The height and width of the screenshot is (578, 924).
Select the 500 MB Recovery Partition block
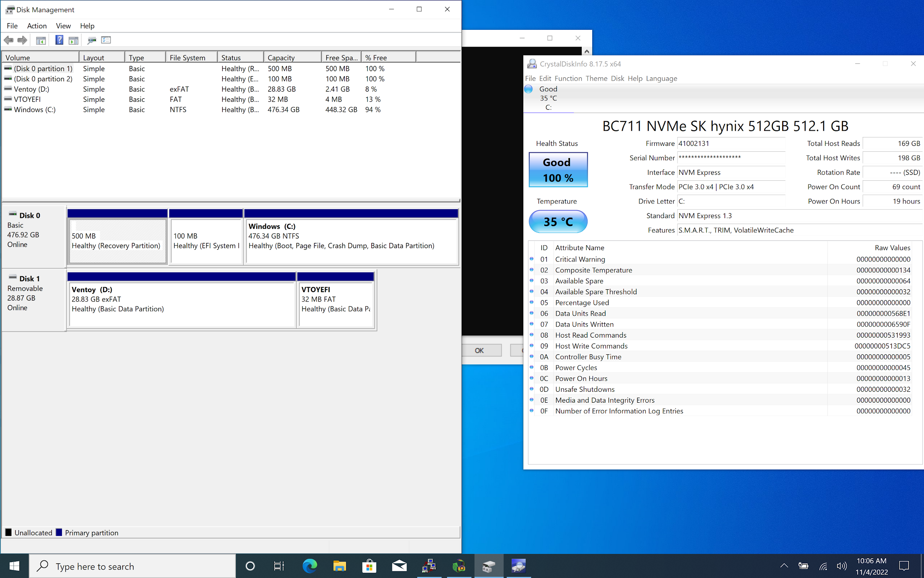pos(118,241)
